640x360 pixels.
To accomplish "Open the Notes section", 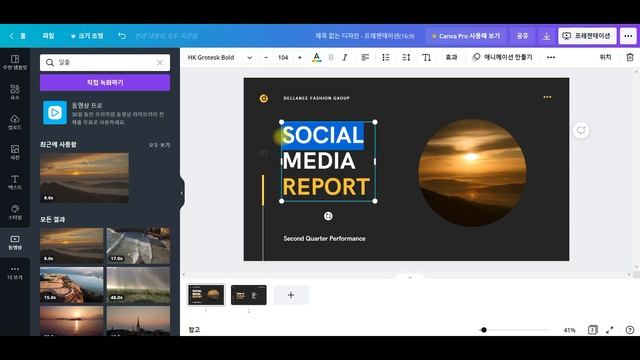I will tap(194, 330).
